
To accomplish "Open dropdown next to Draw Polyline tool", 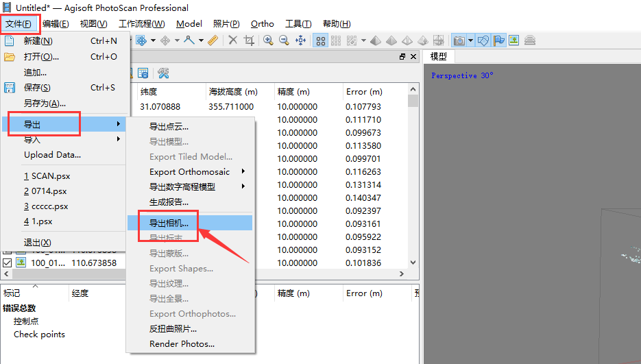I will [201, 40].
